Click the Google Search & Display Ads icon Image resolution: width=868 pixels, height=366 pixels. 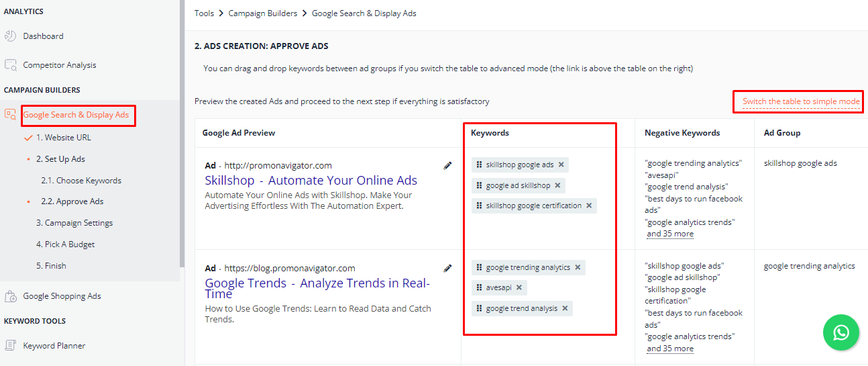10,115
